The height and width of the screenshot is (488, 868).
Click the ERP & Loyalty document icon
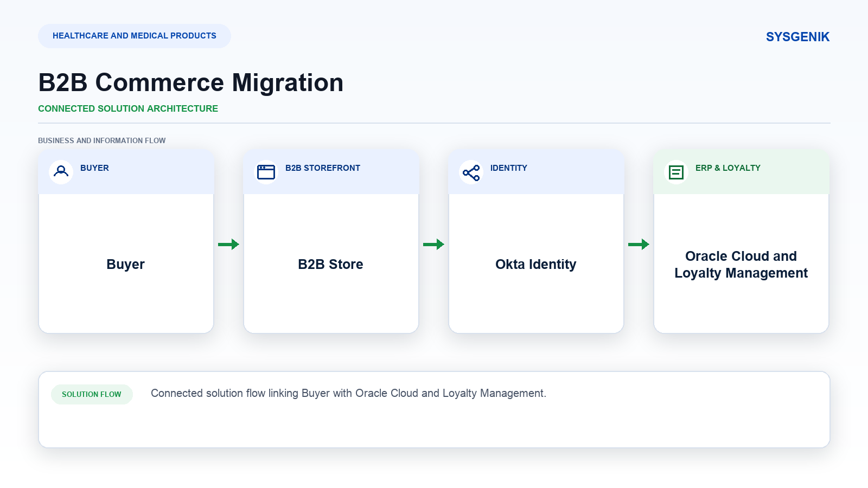click(x=676, y=172)
